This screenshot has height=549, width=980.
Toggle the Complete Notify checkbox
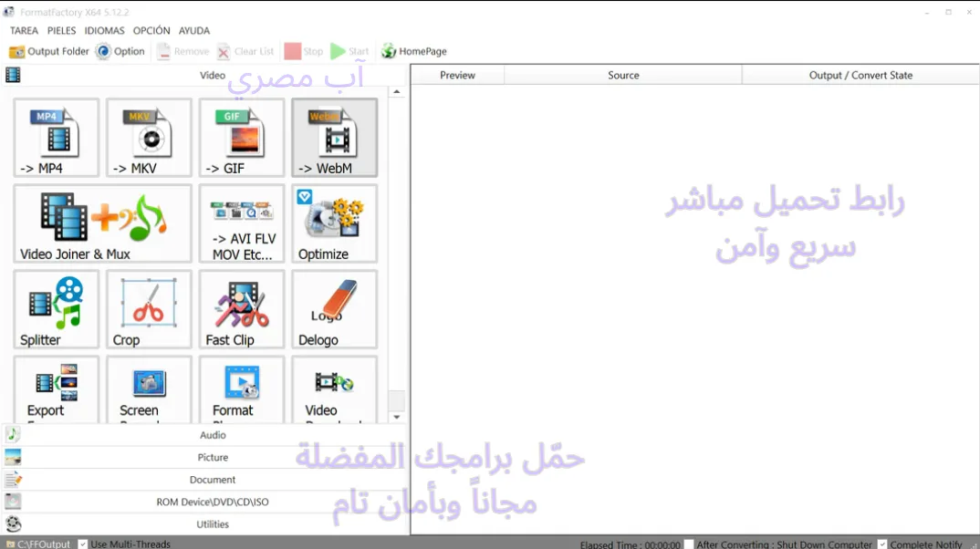click(881, 544)
